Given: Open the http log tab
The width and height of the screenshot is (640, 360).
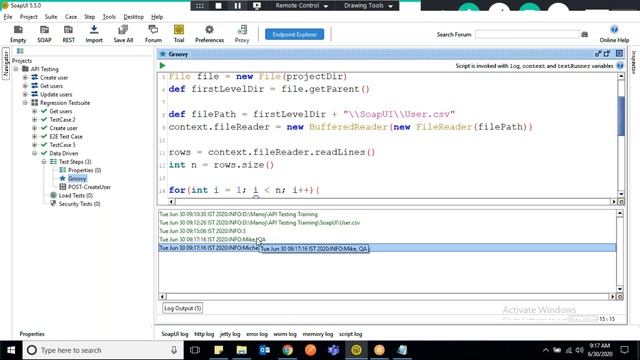Looking at the screenshot, I should (x=204, y=334).
